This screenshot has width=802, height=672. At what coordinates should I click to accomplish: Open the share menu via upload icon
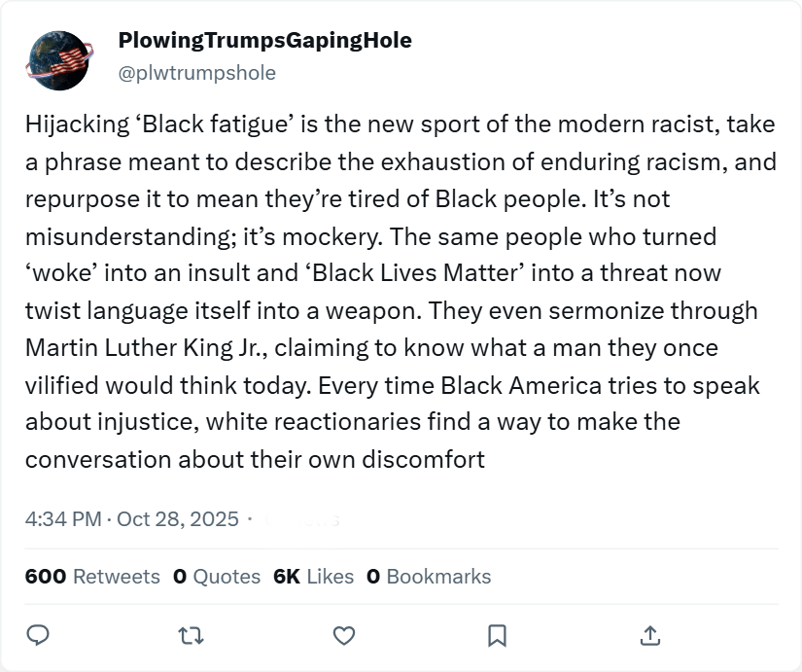pos(650,635)
